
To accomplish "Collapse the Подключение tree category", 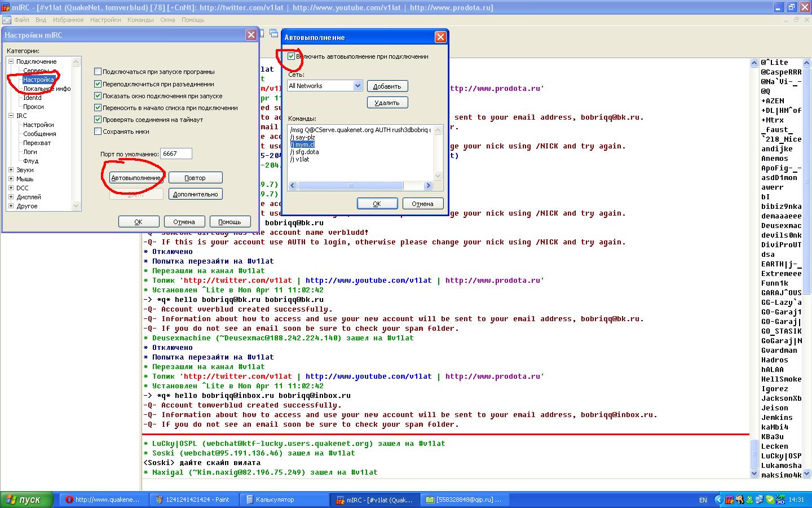I will [11, 62].
